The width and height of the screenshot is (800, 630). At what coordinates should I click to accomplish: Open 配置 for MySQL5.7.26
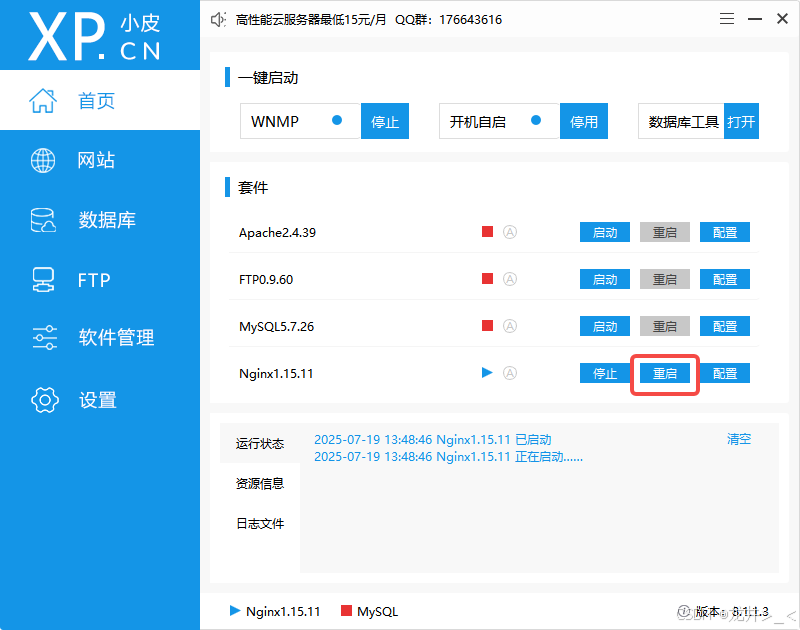[724, 326]
